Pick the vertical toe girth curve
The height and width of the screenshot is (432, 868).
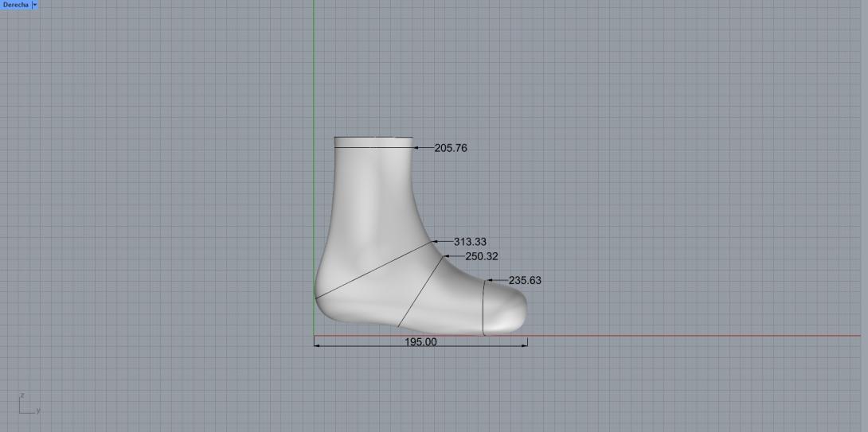[483, 309]
